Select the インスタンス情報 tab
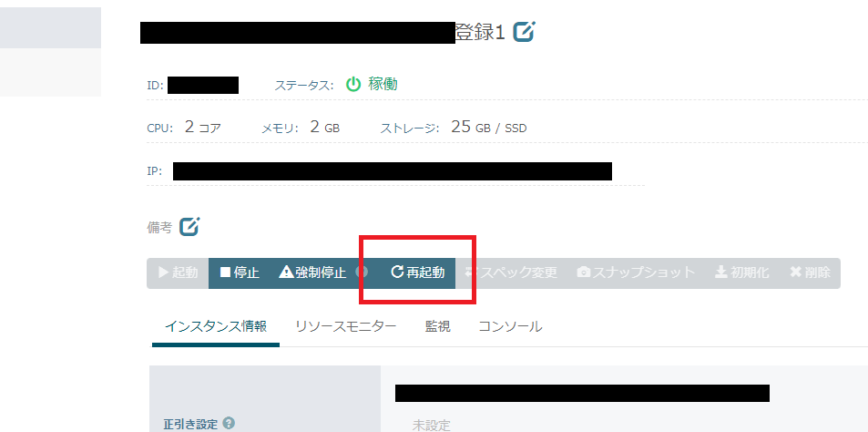 [x=215, y=326]
